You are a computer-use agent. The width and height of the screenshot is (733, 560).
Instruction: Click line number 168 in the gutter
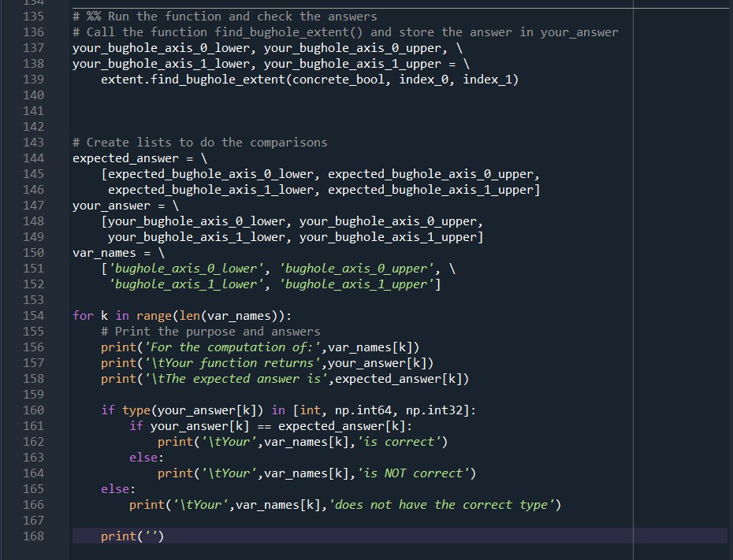[x=33, y=536]
